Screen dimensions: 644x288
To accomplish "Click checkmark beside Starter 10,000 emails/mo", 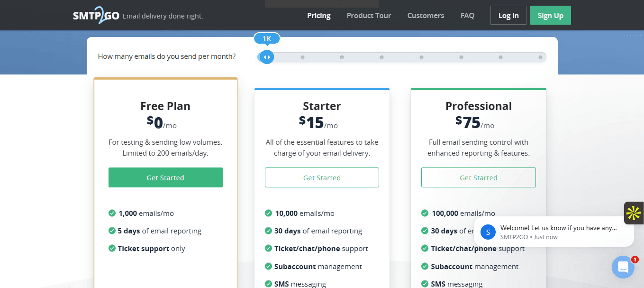I will [268, 214].
